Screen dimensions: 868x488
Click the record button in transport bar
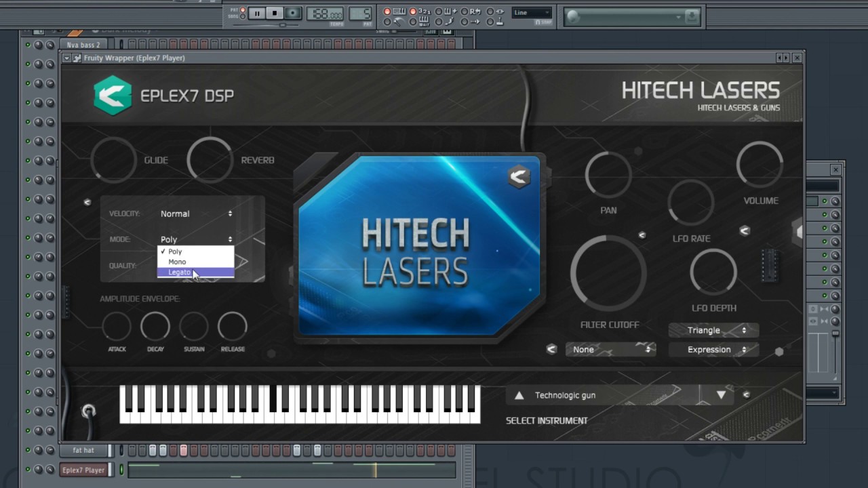point(292,13)
